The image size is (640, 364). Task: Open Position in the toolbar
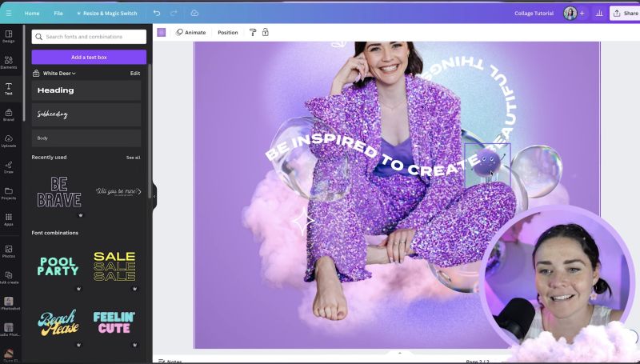[x=228, y=32]
